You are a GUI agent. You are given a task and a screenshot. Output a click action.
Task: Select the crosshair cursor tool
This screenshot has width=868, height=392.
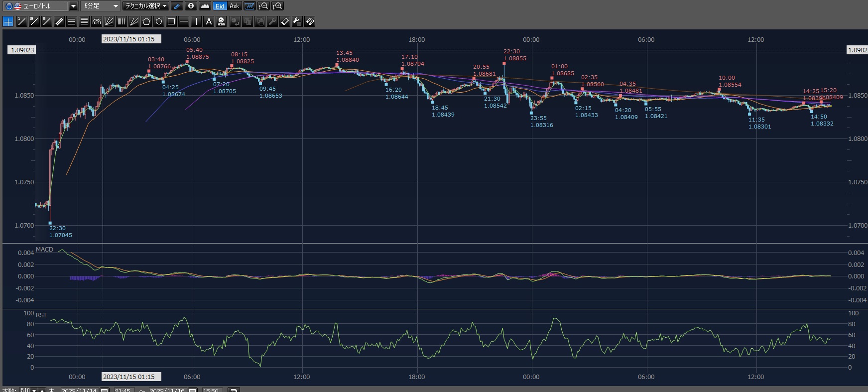(8, 21)
